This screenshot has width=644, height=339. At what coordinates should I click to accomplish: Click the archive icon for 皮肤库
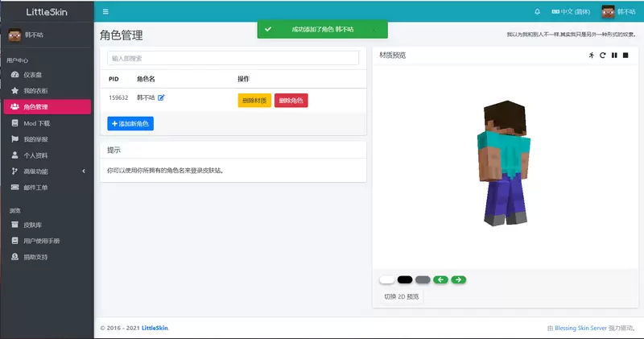click(x=14, y=225)
